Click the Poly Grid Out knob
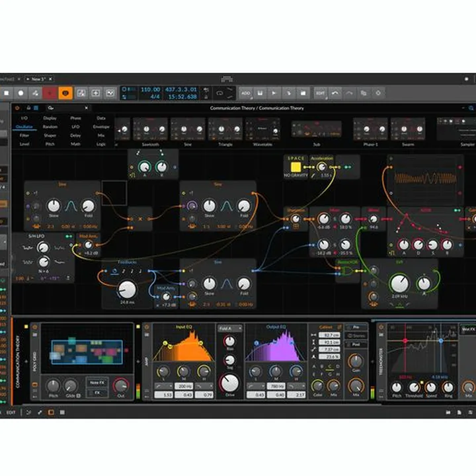Viewport: 476px width, 476px height. [x=121, y=385]
